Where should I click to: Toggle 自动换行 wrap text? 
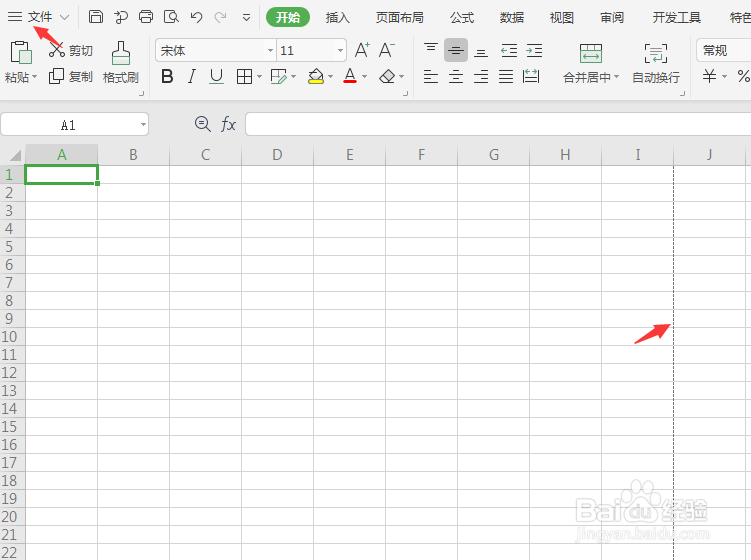pyautogui.click(x=656, y=63)
